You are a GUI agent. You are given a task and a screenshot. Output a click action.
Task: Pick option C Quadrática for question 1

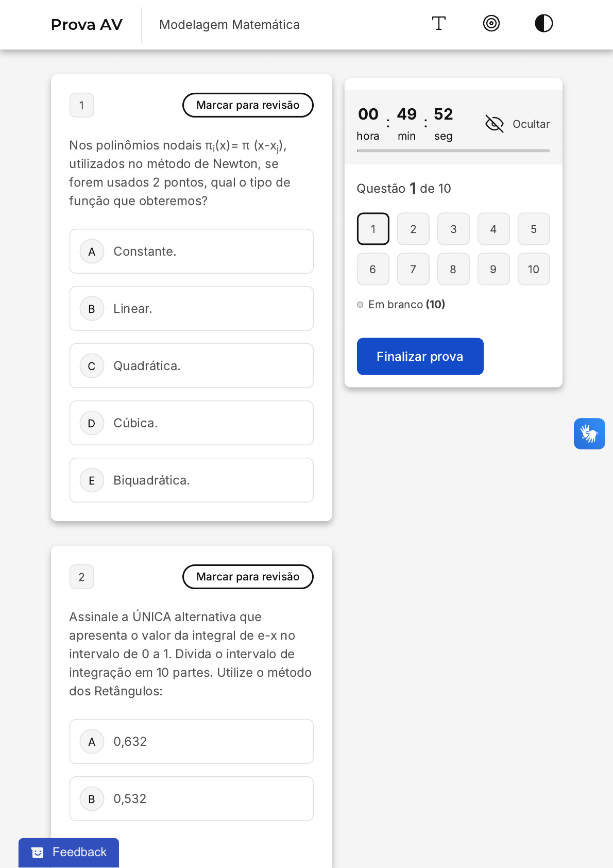[192, 366]
